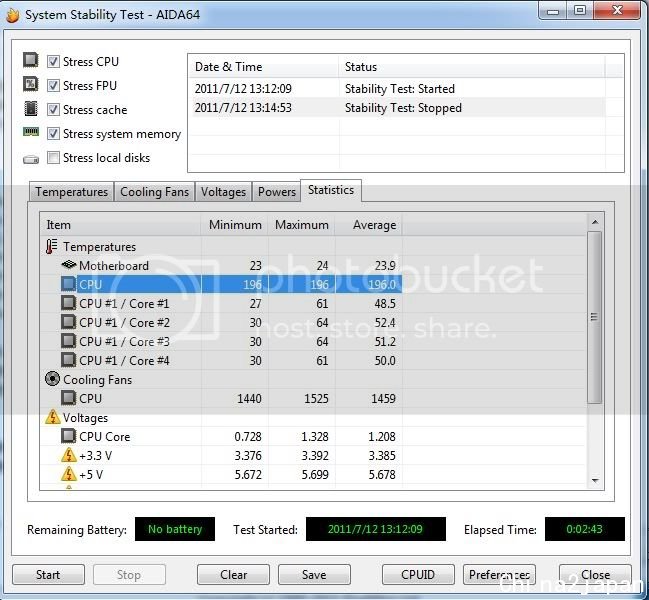Click the Voltages group heading
This screenshot has height=600, width=649.
(85, 418)
